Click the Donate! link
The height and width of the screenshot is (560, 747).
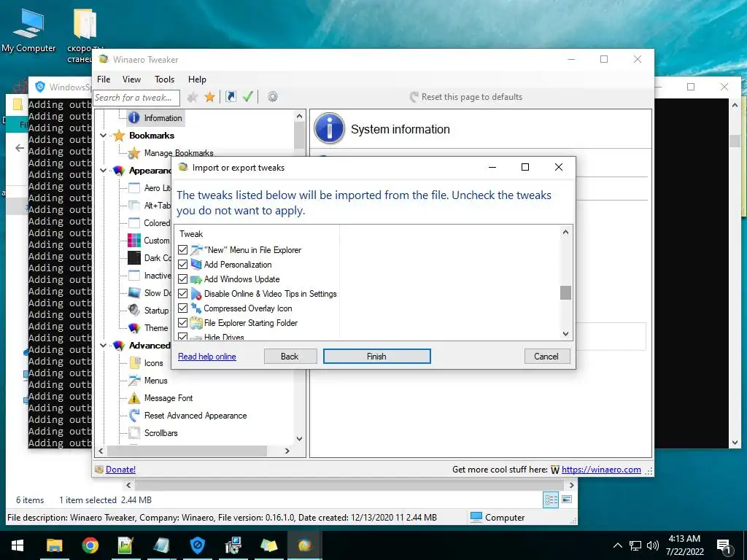click(x=120, y=470)
